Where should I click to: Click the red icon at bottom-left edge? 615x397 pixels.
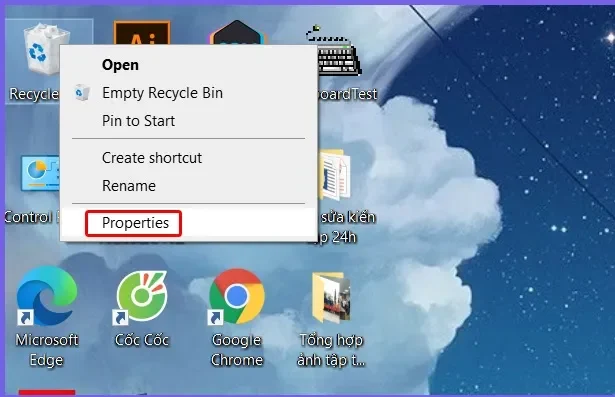(x=47, y=392)
